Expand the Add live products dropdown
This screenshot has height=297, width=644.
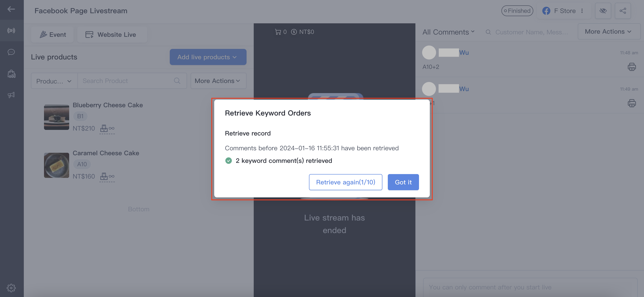point(208,57)
